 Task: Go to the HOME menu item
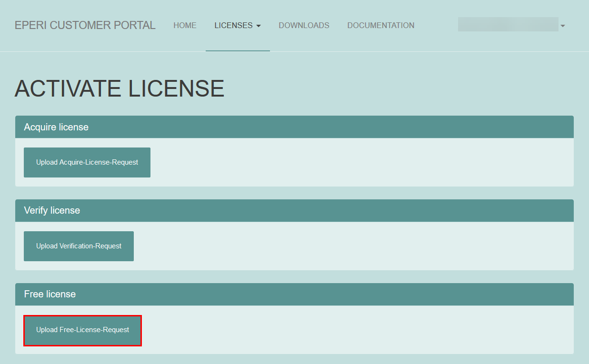[x=185, y=25]
